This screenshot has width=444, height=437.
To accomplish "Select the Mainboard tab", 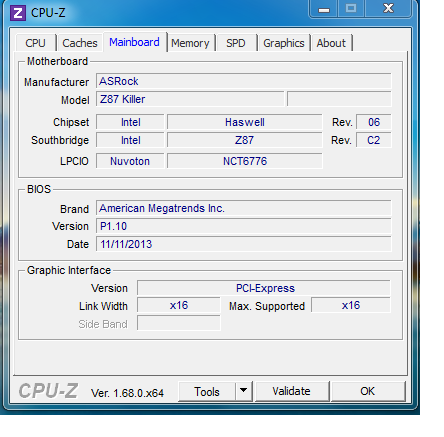I will click(134, 42).
